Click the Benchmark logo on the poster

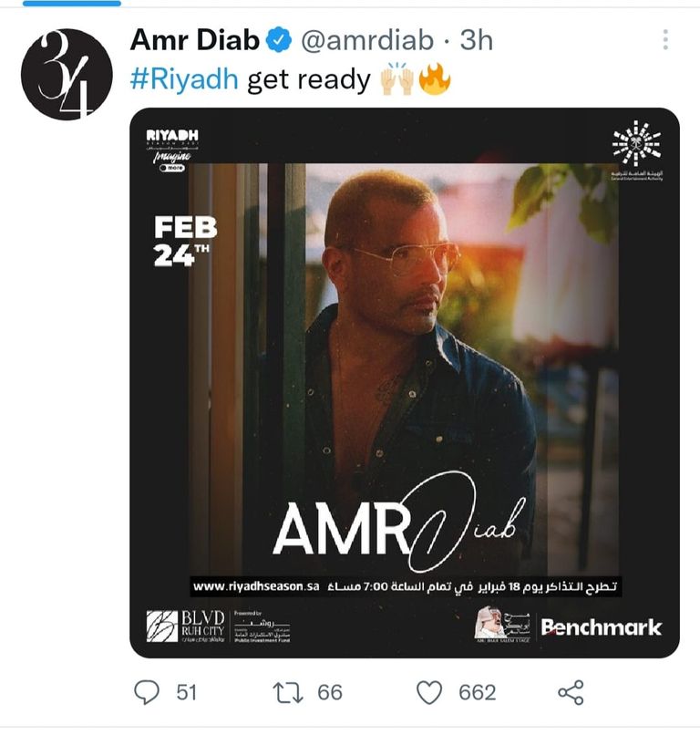click(x=602, y=627)
